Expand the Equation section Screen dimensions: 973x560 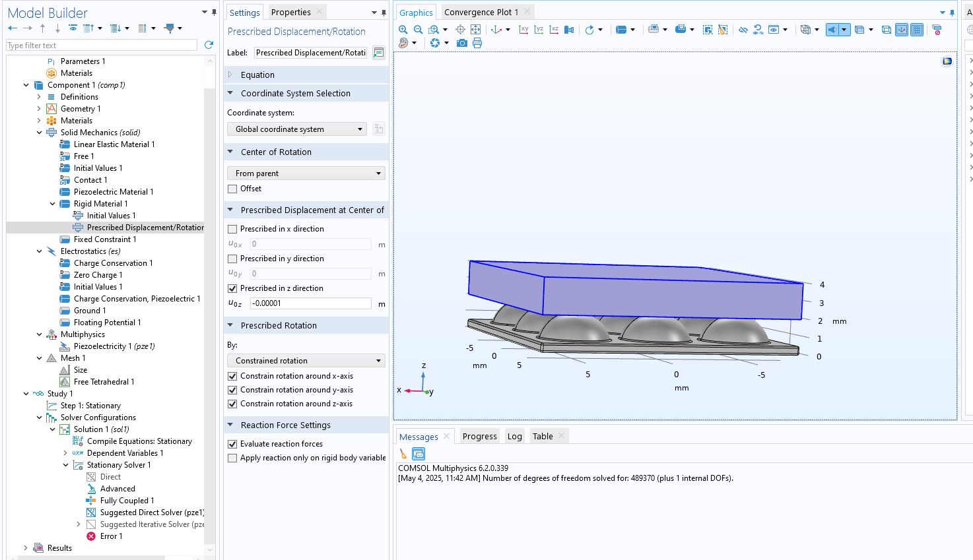click(x=257, y=75)
